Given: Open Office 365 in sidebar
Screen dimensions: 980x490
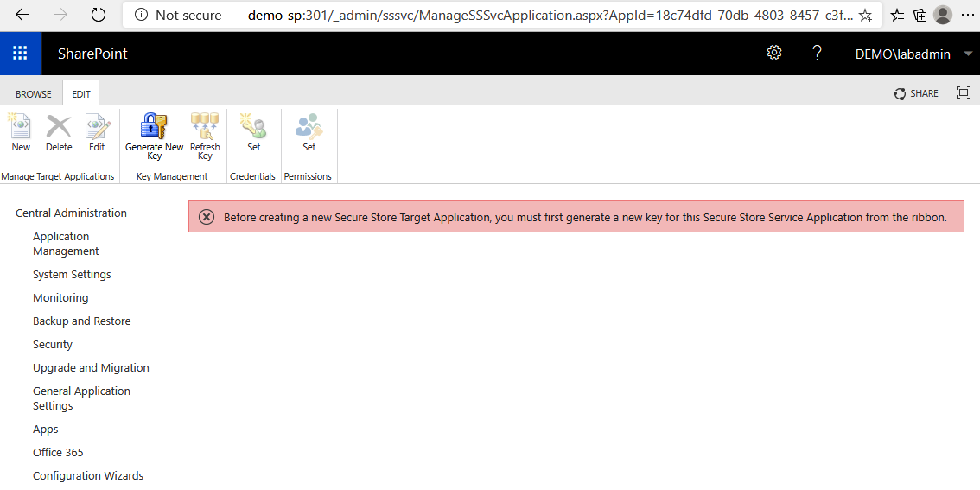Looking at the screenshot, I should tap(58, 453).
